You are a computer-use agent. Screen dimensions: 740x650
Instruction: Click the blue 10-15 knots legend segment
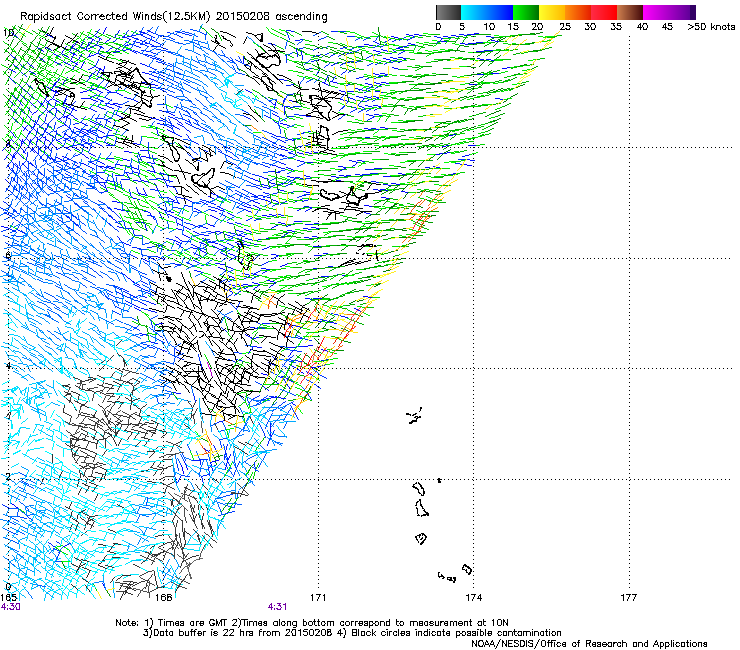[500, 12]
